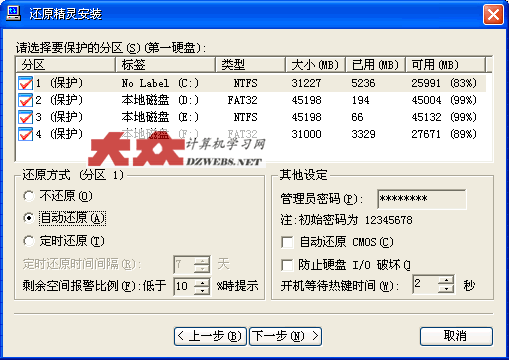509x360 pixels.
Task: Click the 定时还原时间间隔 field showing 7
Action: click(x=184, y=265)
